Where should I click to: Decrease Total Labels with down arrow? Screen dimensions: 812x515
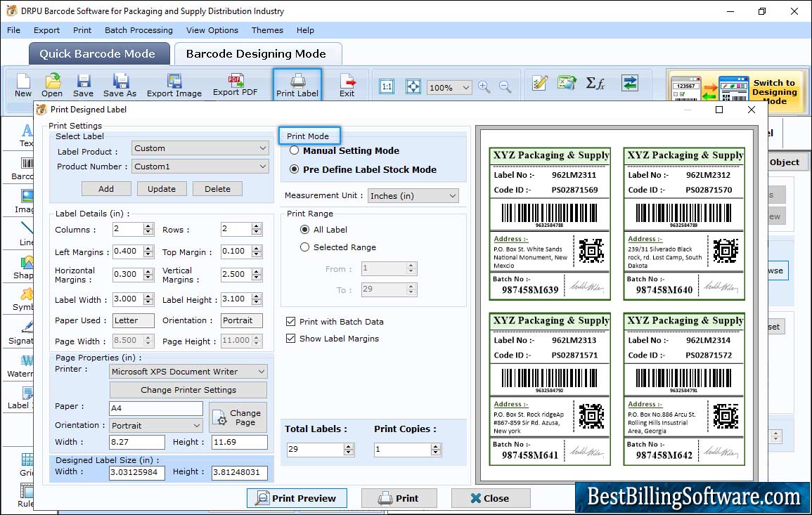pos(349,452)
